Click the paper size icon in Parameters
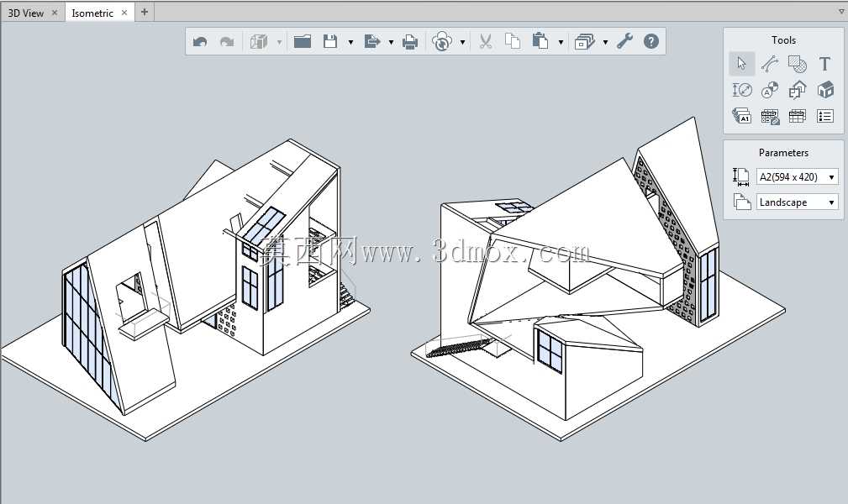This screenshot has width=848, height=504. (741, 177)
